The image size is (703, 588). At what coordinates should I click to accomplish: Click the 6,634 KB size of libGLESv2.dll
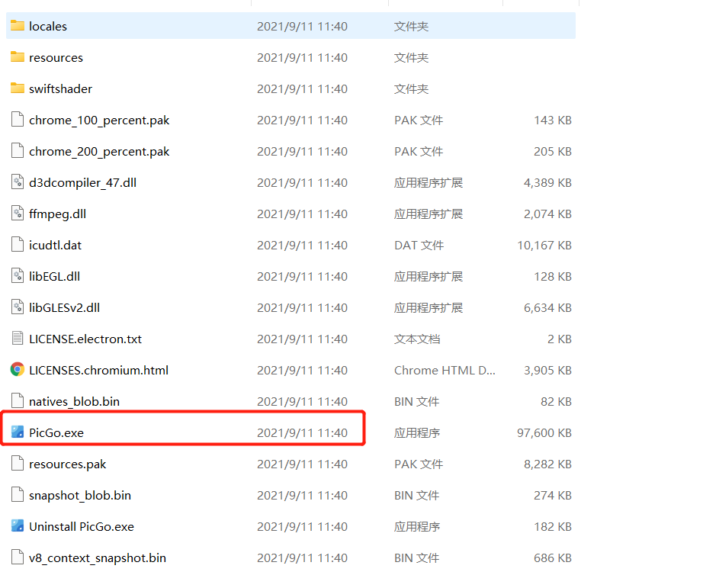point(547,308)
